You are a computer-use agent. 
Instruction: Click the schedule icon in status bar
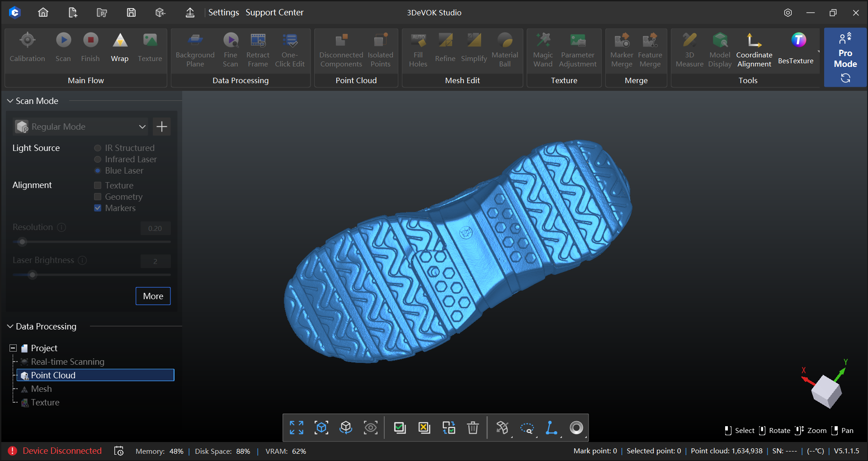(119, 451)
